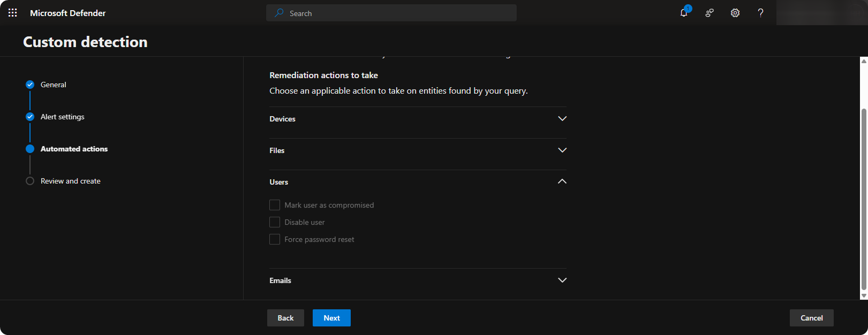The width and height of the screenshot is (868, 335).
Task: Check Mark user as compromised
Action: tap(275, 205)
